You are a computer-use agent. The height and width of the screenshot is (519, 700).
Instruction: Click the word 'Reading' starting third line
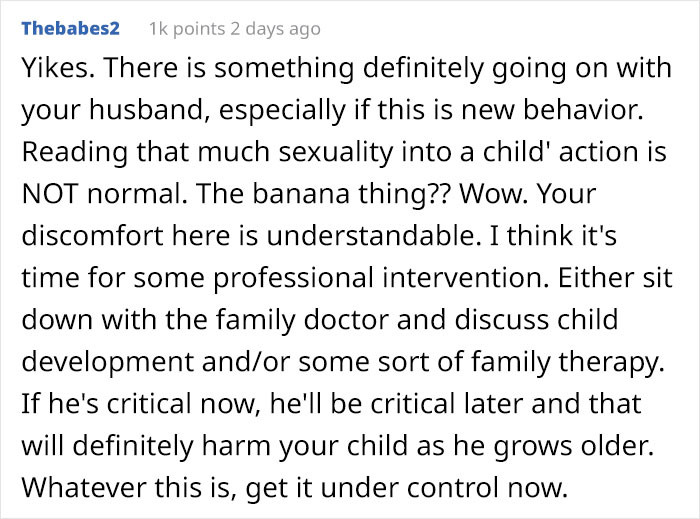pyautogui.click(x=75, y=153)
